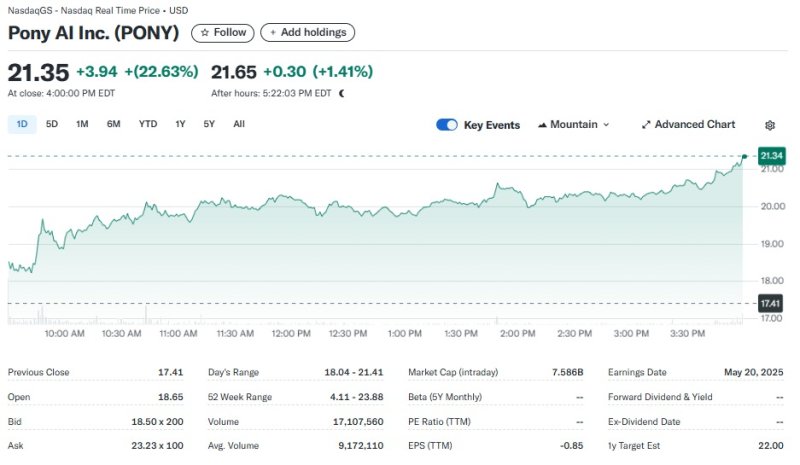Click the chart endpoint price dot

coord(744,157)
